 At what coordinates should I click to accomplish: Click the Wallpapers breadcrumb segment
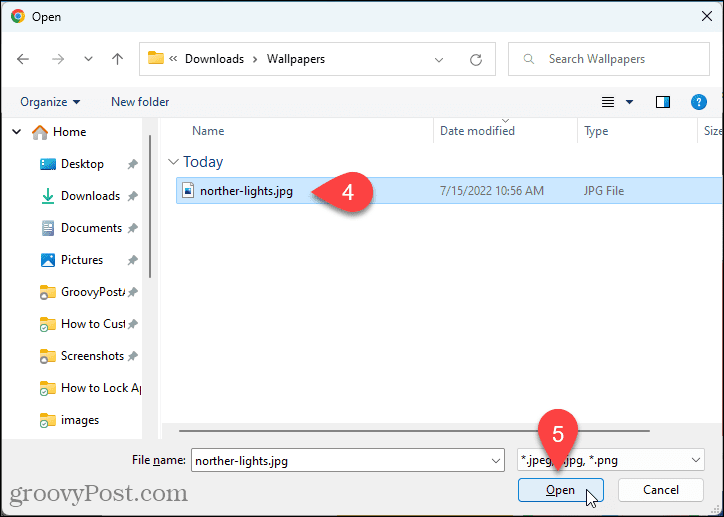[296, 59]
